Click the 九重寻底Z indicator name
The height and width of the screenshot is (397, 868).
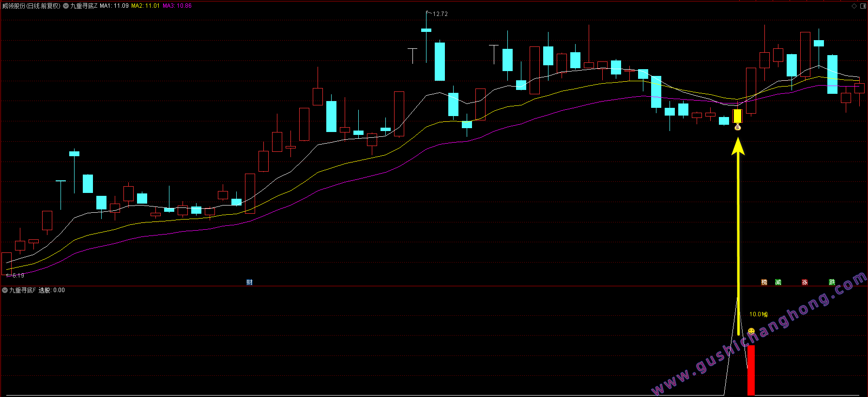[x=84, y=6]
